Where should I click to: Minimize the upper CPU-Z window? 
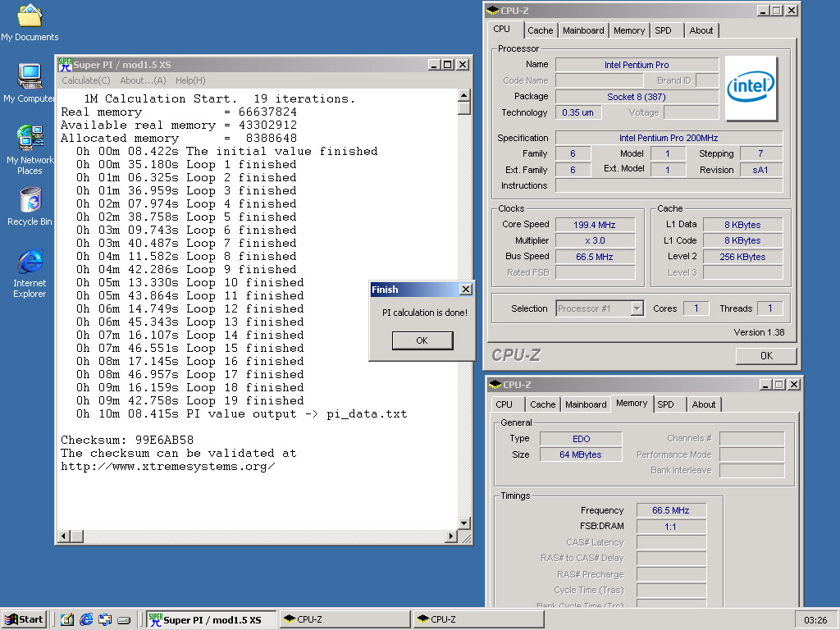tap(763, 11)
